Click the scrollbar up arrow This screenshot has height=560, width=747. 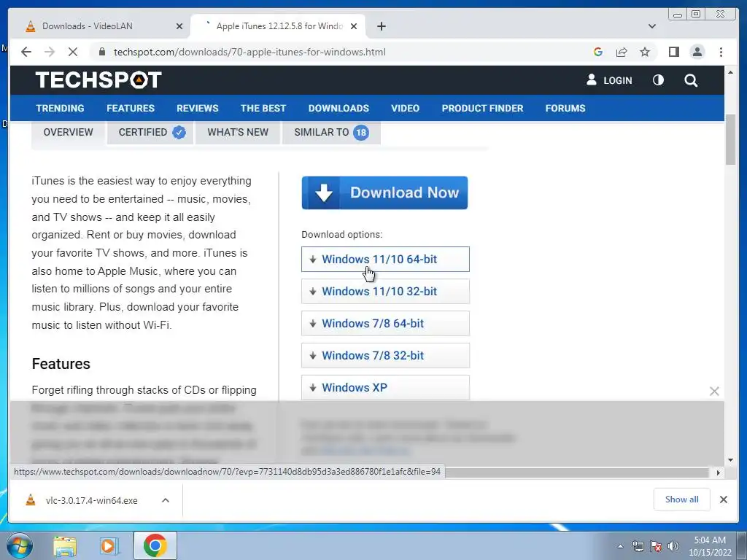[x=730, y=72]
